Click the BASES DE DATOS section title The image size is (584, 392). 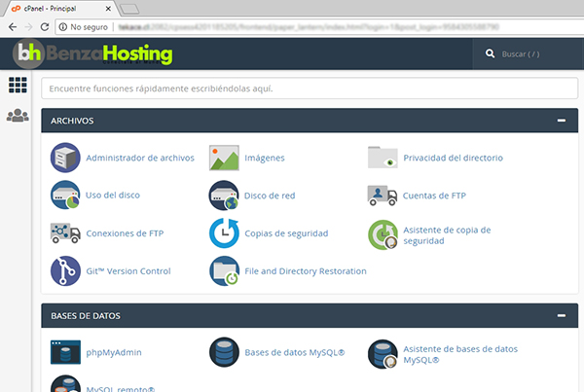86,316
